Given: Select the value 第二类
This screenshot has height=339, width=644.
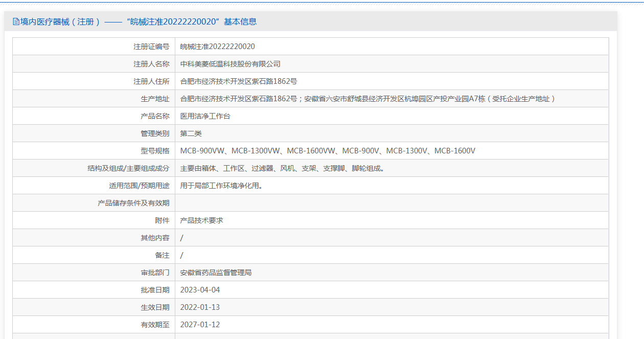Looking at the screenshot, I should point(191,133).
